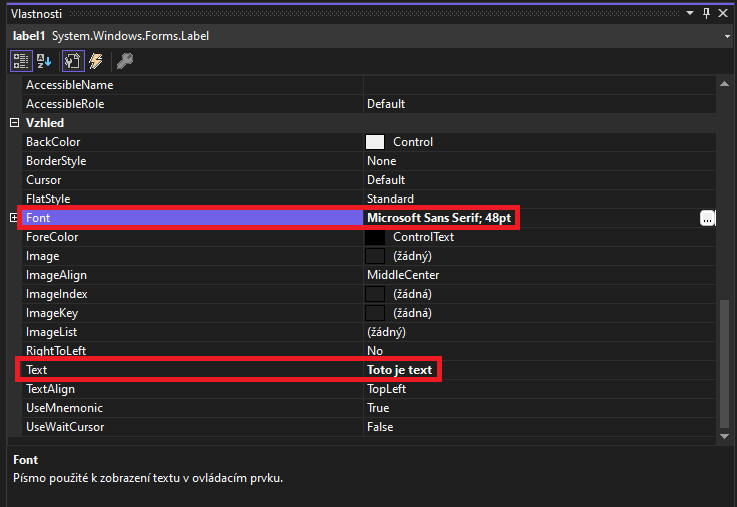This screenshot has height=507, width=737.
Task: Expand the Font property subitems
Action: point(14,218)
